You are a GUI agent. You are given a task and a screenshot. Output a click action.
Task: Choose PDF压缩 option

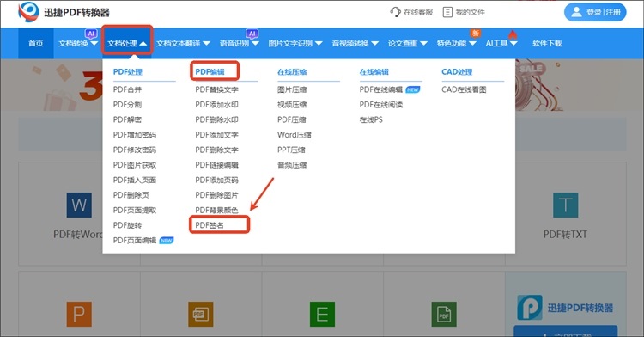[292, 119]
